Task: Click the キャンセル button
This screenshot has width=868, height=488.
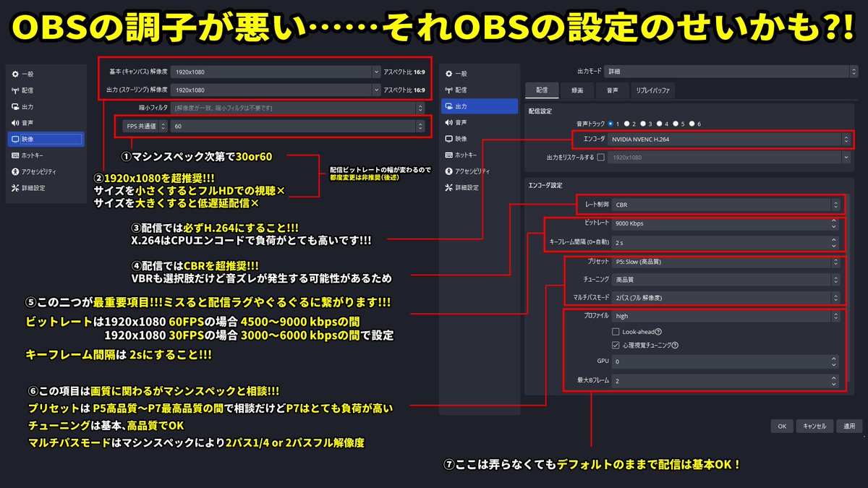Action: (814, 427)
